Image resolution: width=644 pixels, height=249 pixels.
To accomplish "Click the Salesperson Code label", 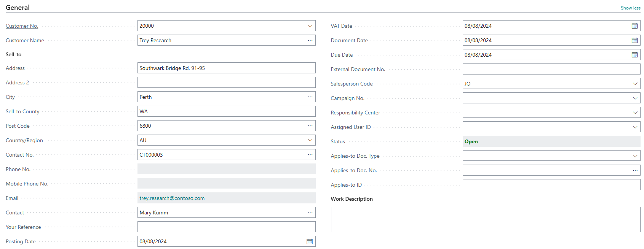I will tap(352, 84).
